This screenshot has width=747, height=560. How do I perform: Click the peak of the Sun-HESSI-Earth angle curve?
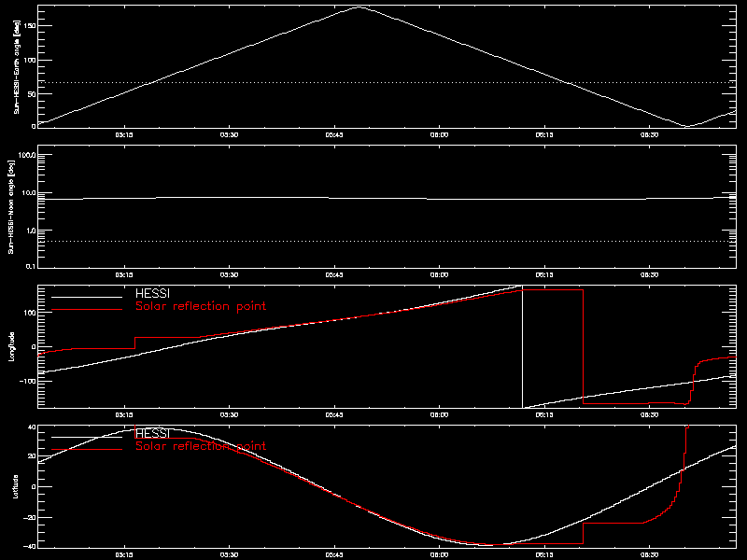[359, 7]
